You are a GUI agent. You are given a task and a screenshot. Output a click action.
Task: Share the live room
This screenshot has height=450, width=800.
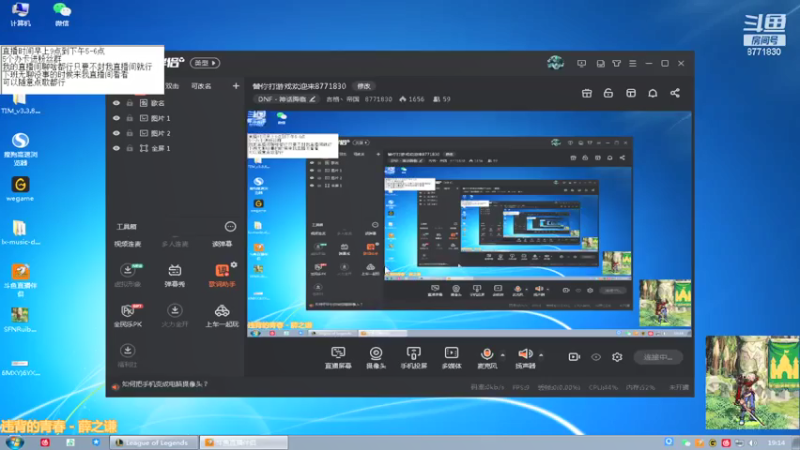pos(675,93)
